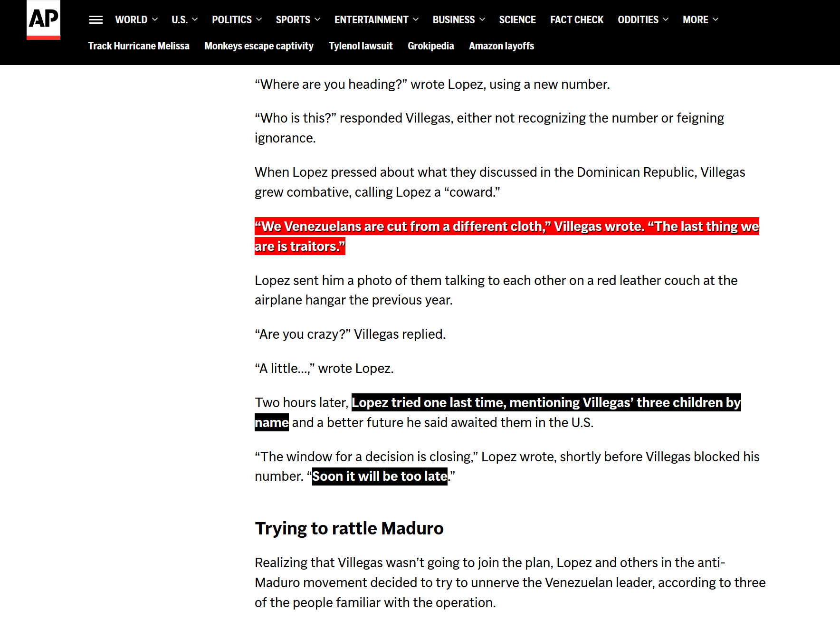Click the '“A little...,” wrote Lopez' line
The height and width of the screenshot is (619, 840).
(x=324, y=369)
